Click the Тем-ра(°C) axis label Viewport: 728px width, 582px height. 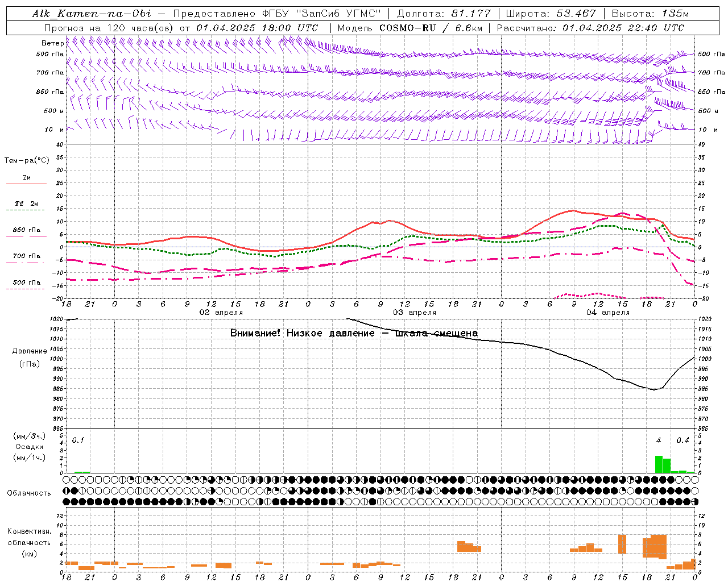[27, 161]
